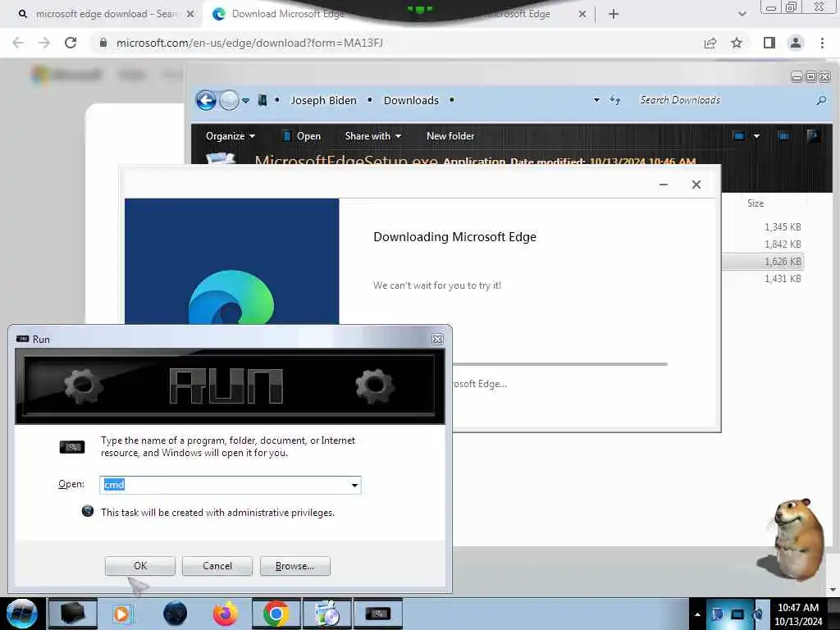Toggle the Explorer preview pane icon
Screen dimensions: 840x630
(783, 136)
